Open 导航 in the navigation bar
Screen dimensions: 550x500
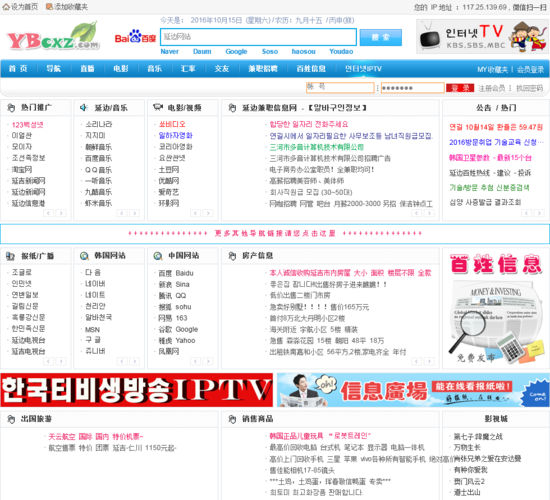tap(54, 69)
